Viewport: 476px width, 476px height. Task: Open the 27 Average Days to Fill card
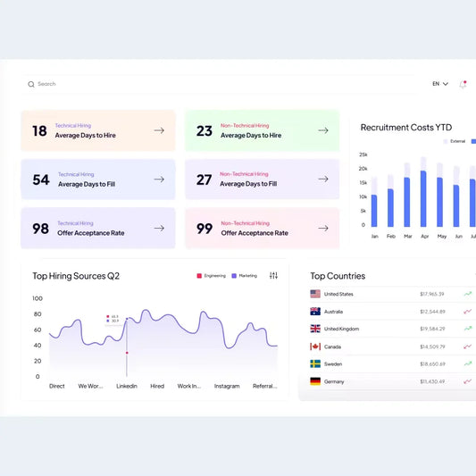click(x=263, y=180)
